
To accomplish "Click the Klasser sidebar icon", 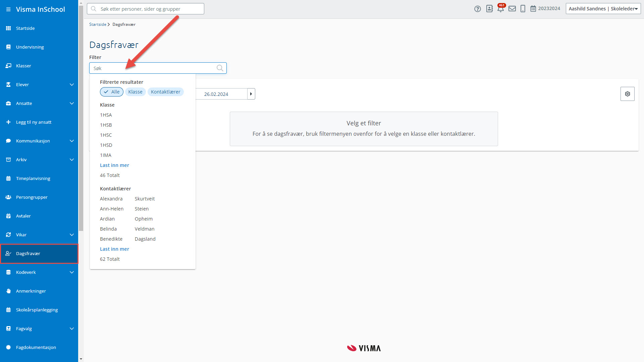I will click(8, 66).
